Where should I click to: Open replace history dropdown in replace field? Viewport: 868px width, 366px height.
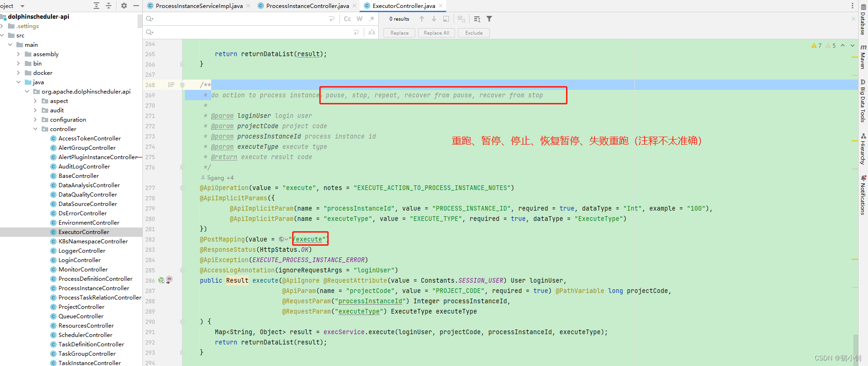(x=150, y=32)
